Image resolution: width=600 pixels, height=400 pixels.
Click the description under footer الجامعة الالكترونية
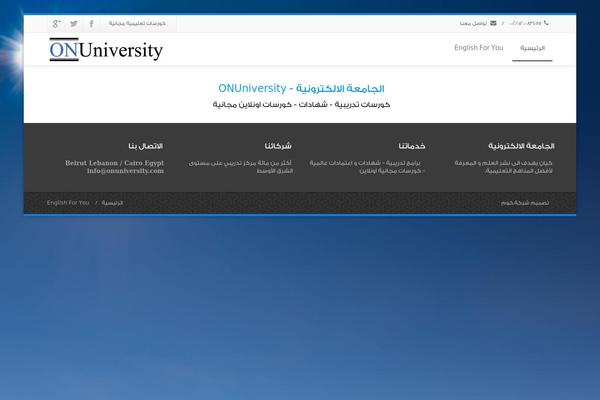[x=504, y=167]
